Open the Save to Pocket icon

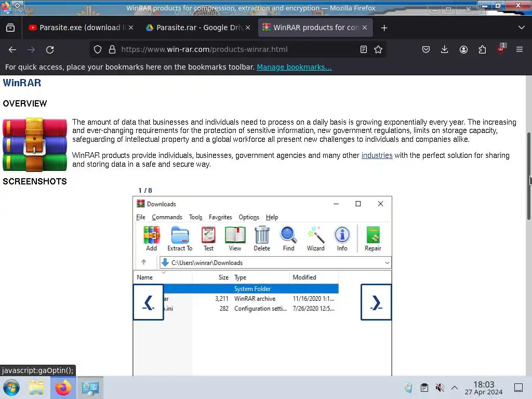pyautogui.click(x=426, y=49)
